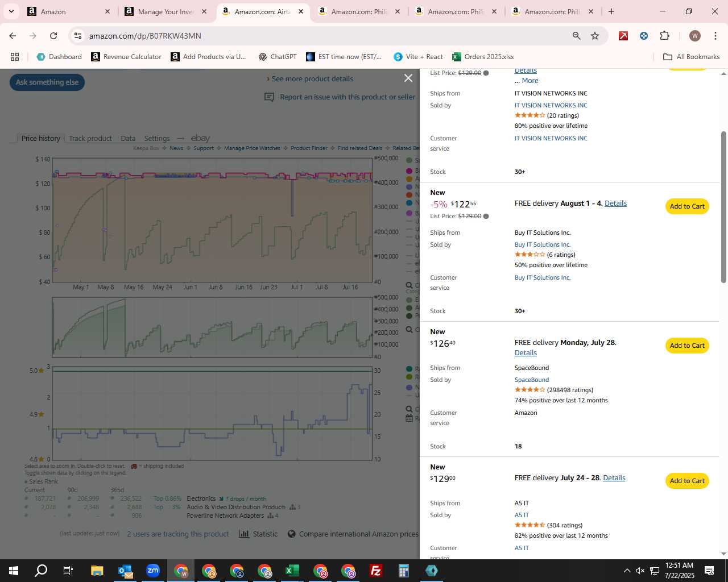Reload the current Amazon page

[53, 36]
